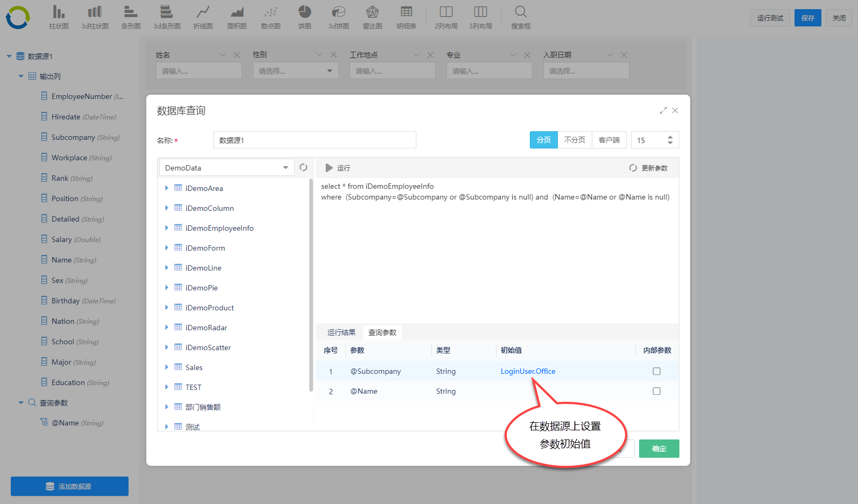The height and width of the screenshot is (504, 858).
Task: Check 内部参数 box for @Subcompany
Action: 657,371
